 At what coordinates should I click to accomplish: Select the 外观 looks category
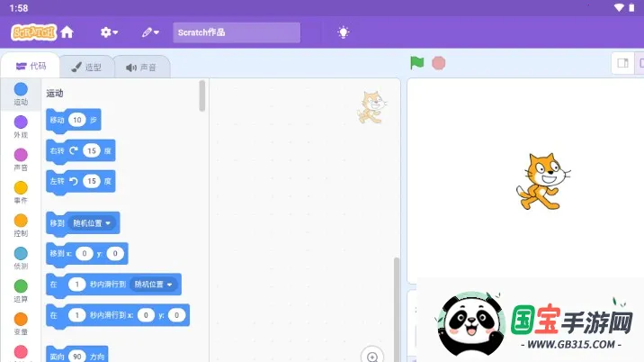click(21, 127)
